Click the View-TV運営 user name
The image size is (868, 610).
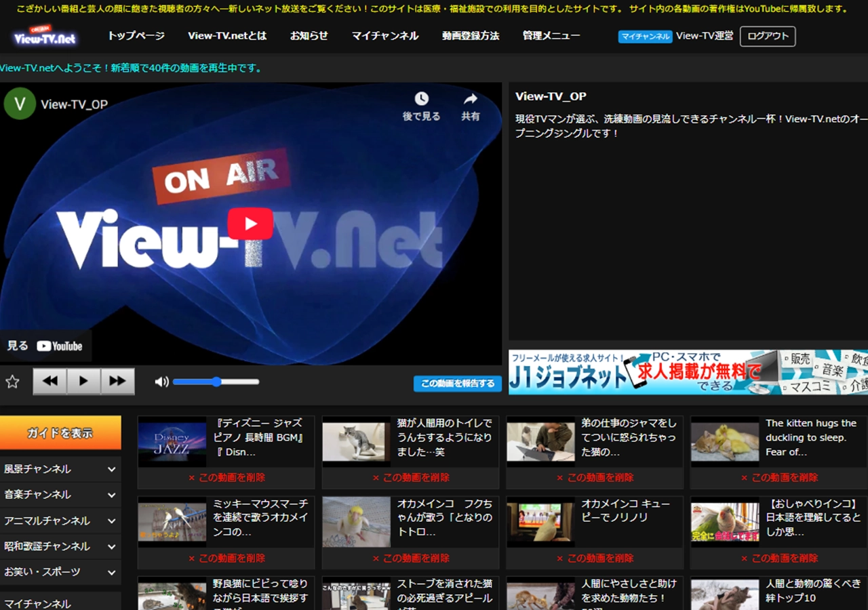coord(705,36)
